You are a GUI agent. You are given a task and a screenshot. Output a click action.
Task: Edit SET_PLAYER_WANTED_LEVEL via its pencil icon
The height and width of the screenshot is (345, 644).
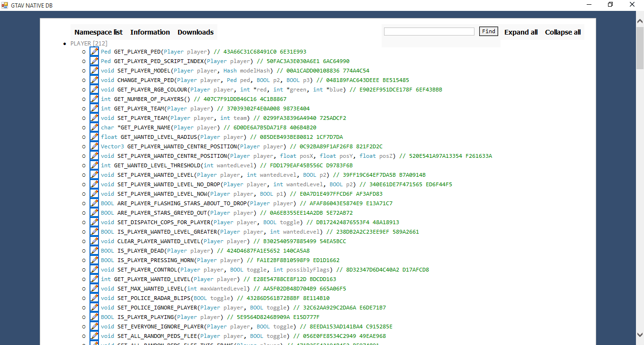coord(94,175)
